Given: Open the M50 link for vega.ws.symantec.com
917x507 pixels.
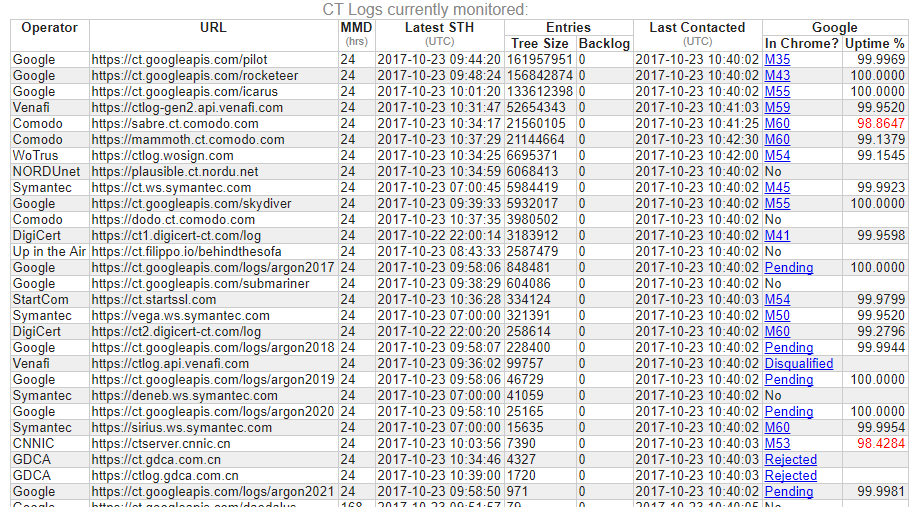Looking at the screenshot, I should [x=777, y=316].
